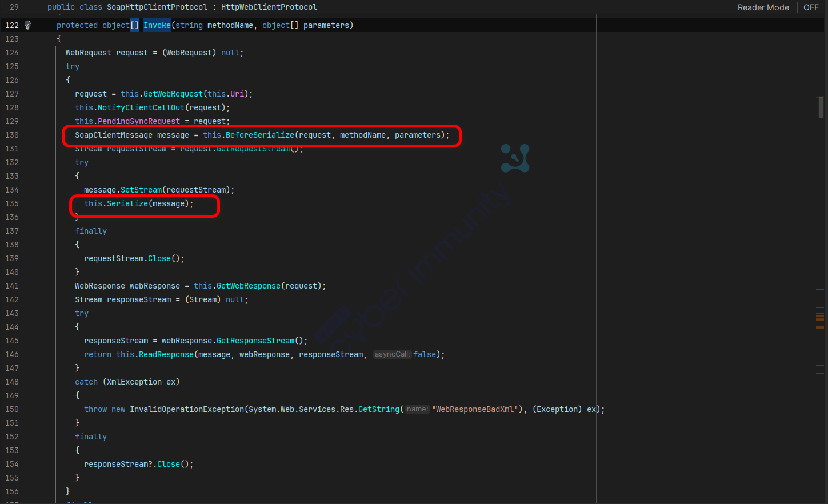Click the PendingSyncRequest property
The image size is (828, 504).
point(139,121)
